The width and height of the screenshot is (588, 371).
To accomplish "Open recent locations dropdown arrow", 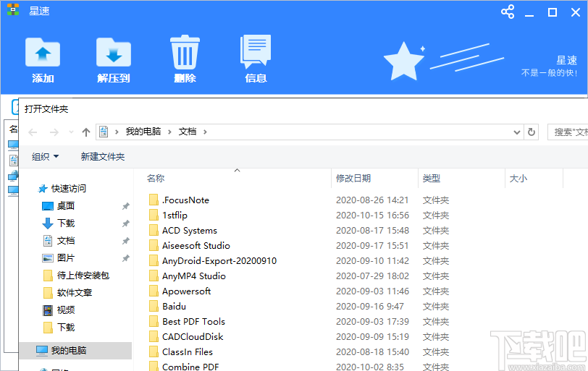I will pyautogui.click(x=71, y=132).
